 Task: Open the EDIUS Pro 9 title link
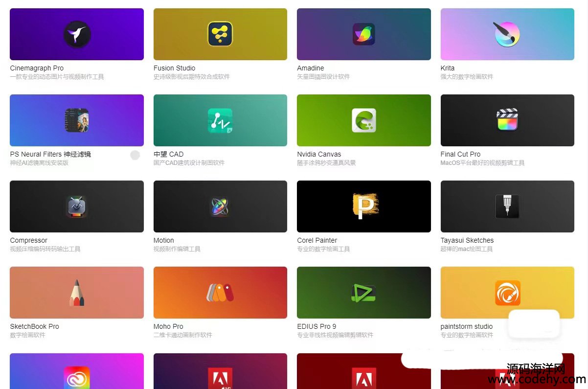317,326
